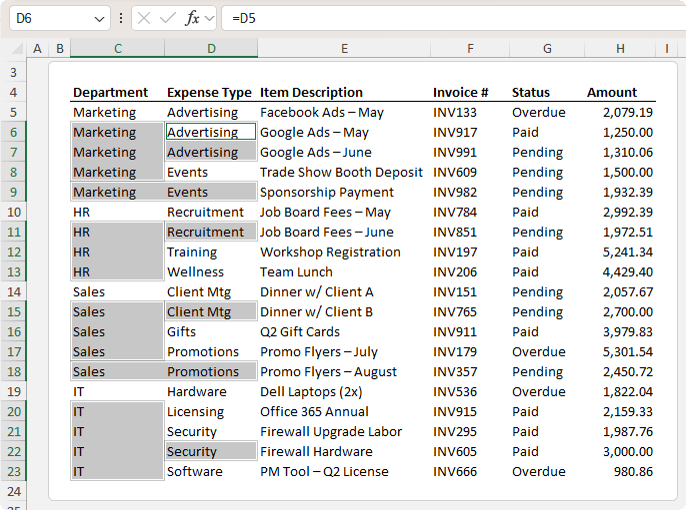Select column G header
The height and width of the screenshot is (510, 686).
click(x=547, y=48)
